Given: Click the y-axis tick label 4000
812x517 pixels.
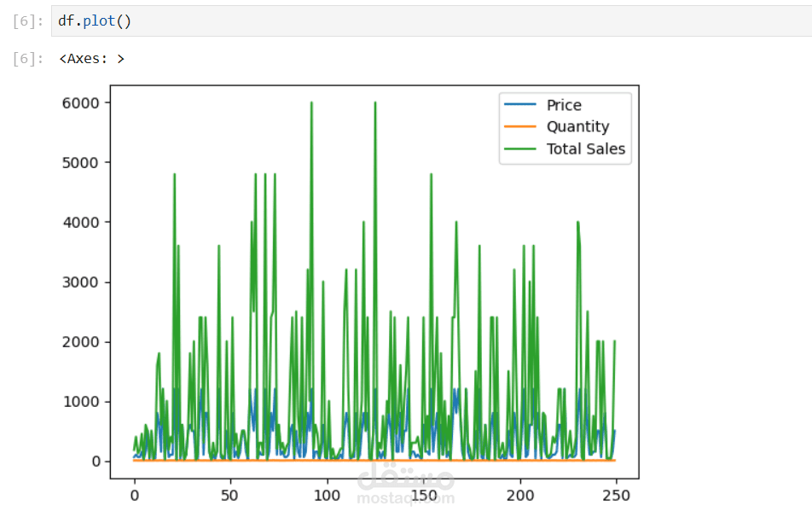Looking at the screenshot, I should (x=80, y=222).
